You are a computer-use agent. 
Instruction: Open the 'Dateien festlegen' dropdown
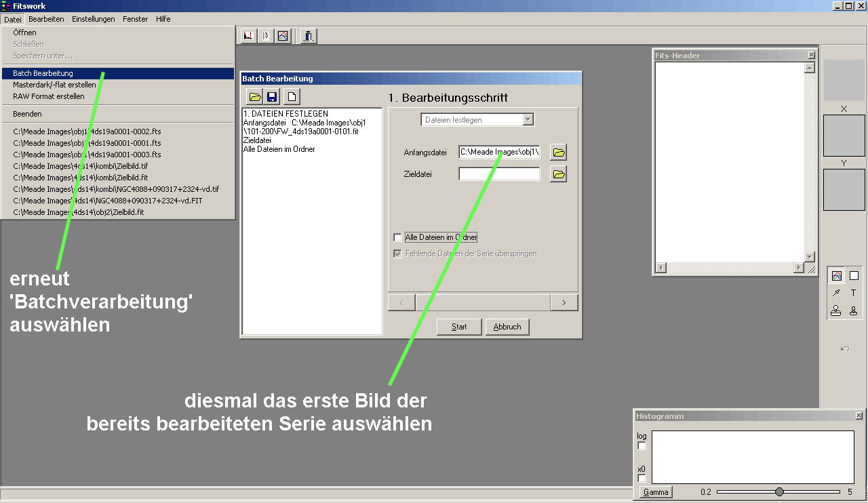(528, 120)
